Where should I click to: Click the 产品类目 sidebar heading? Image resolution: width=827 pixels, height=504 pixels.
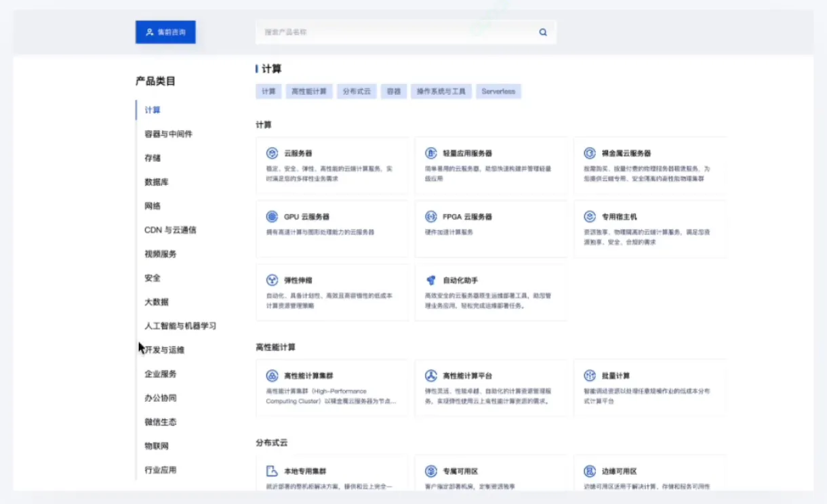point(155,81)
